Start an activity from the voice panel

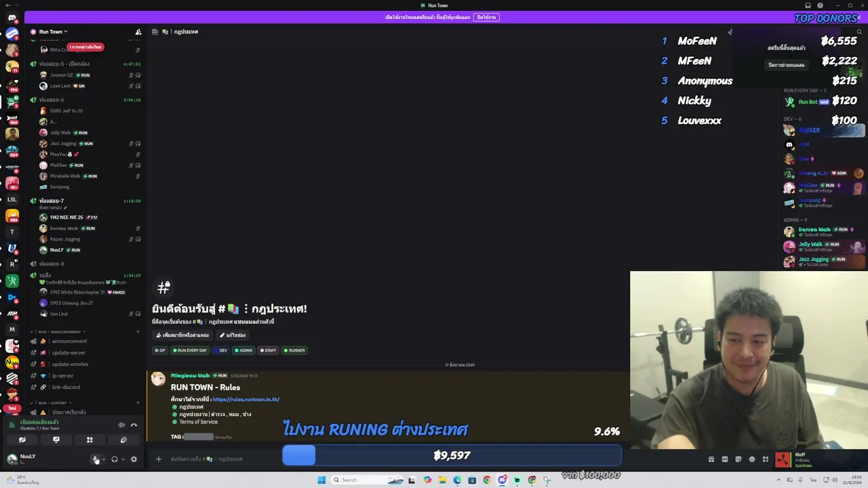pyautogui.click(x=90, y=440)
